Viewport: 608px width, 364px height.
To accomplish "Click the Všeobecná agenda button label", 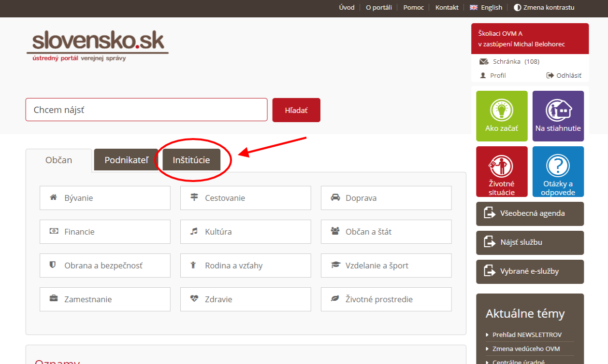I will (x=533, y=213).
